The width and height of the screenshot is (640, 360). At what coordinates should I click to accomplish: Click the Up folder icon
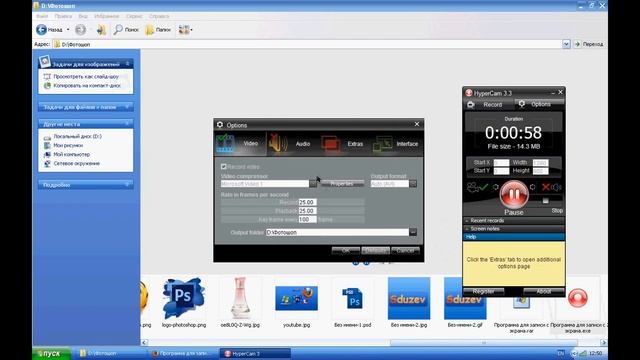[101, 29]
